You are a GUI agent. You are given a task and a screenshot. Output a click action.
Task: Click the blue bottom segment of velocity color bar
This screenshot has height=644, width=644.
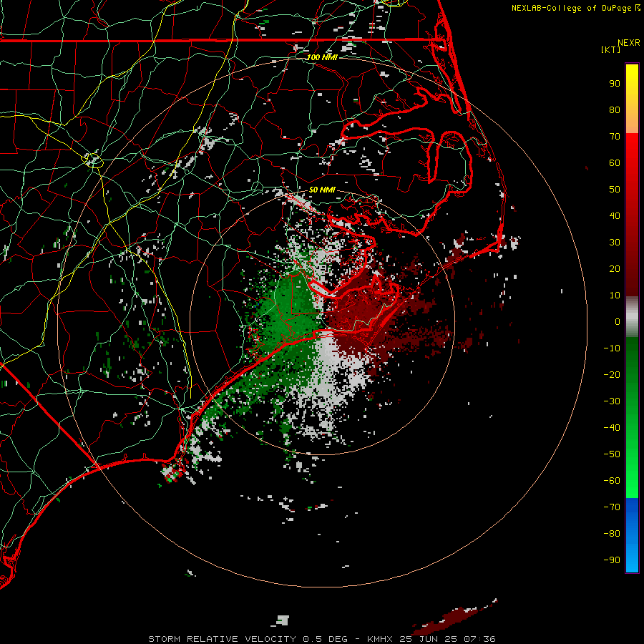click(632, 535)
